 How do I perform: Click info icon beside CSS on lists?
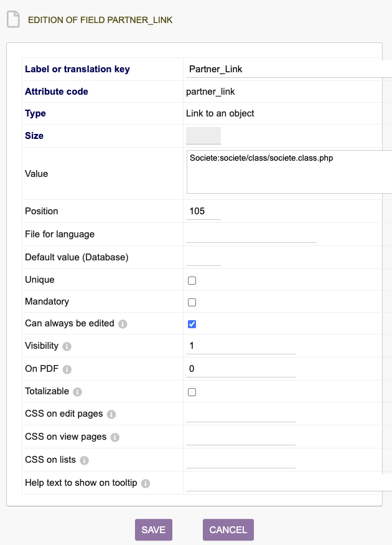84,460
